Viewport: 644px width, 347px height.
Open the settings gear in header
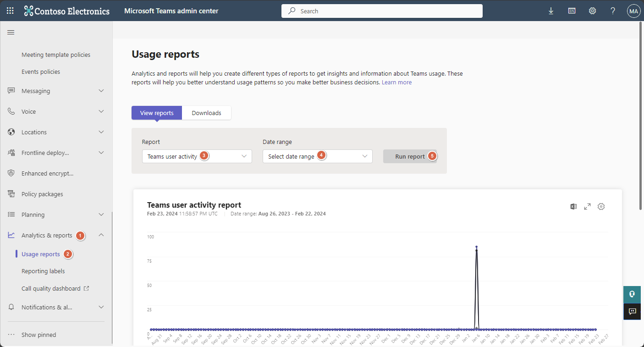point(592,11)
